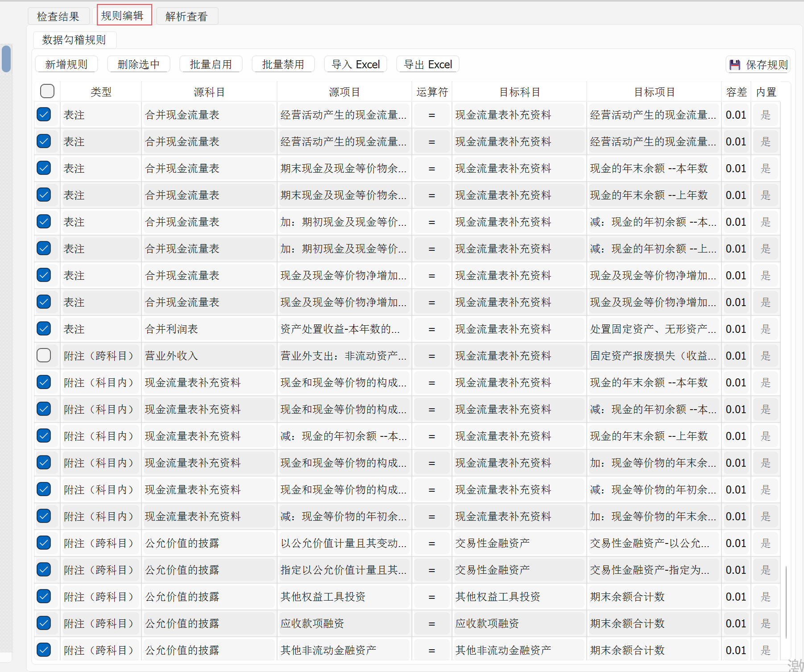The height and width of the screenshot is (672, 804).
Task: Switch to the 检查结果 tab
Action: pos(58,16)
